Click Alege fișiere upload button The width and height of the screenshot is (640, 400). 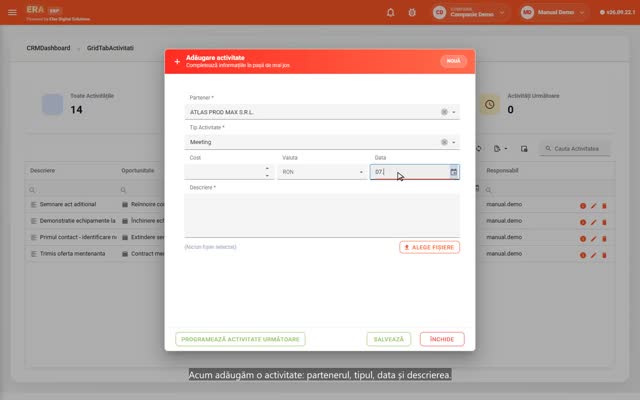coord(429,247)
